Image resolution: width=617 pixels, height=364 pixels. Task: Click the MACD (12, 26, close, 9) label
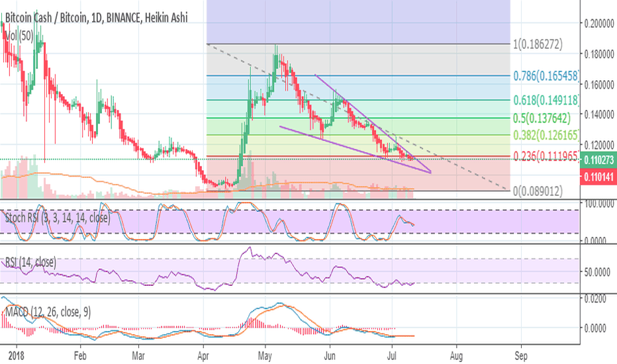(x=48, y=312)
